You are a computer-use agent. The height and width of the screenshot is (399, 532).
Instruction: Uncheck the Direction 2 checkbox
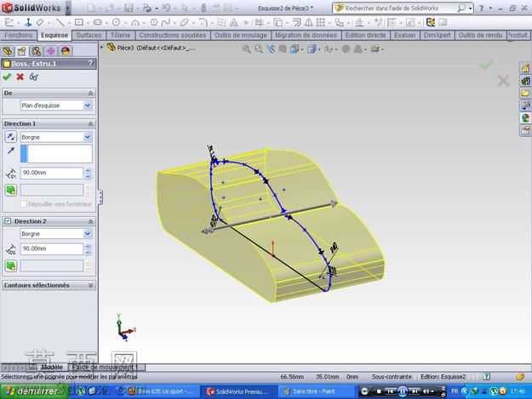[x=8, y=221]
